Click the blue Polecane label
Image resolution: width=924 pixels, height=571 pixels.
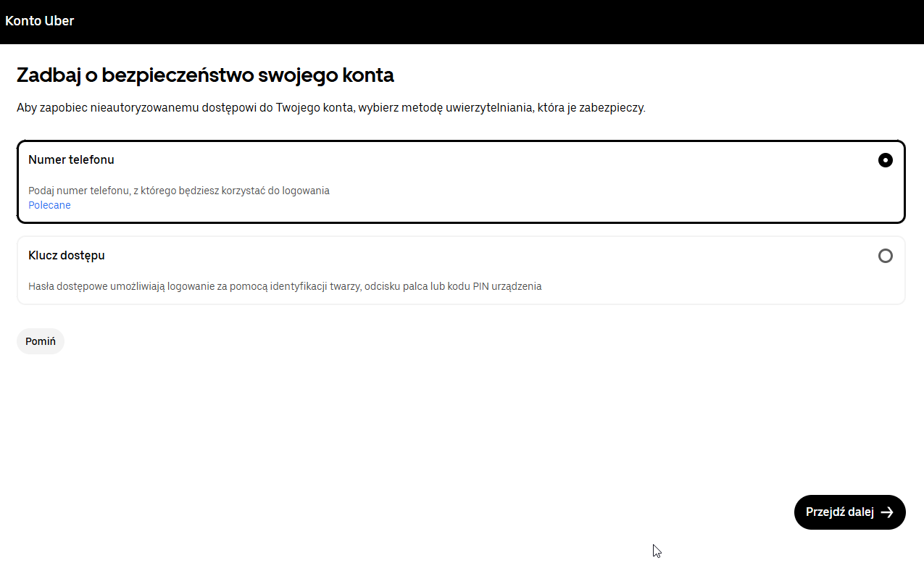[49, 205]
